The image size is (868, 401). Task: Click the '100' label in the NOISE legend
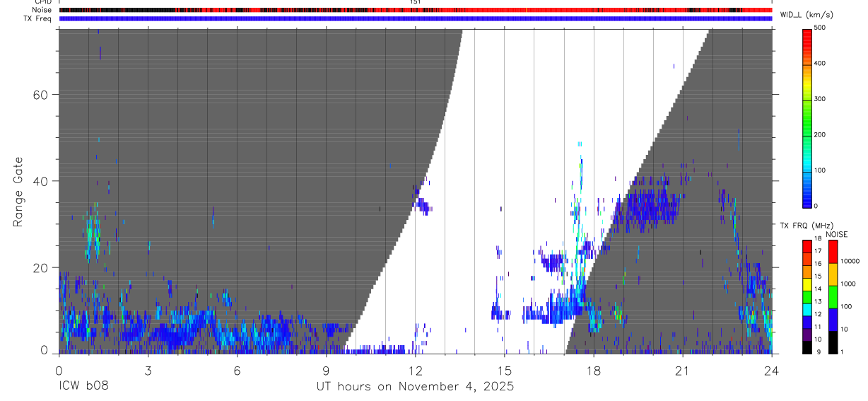click(x=847, y=306)
